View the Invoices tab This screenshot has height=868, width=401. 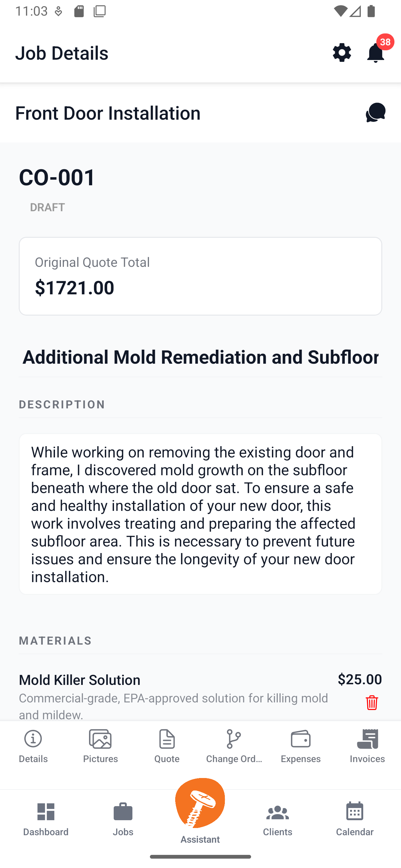pyautogui.click(x=367, y=746)
